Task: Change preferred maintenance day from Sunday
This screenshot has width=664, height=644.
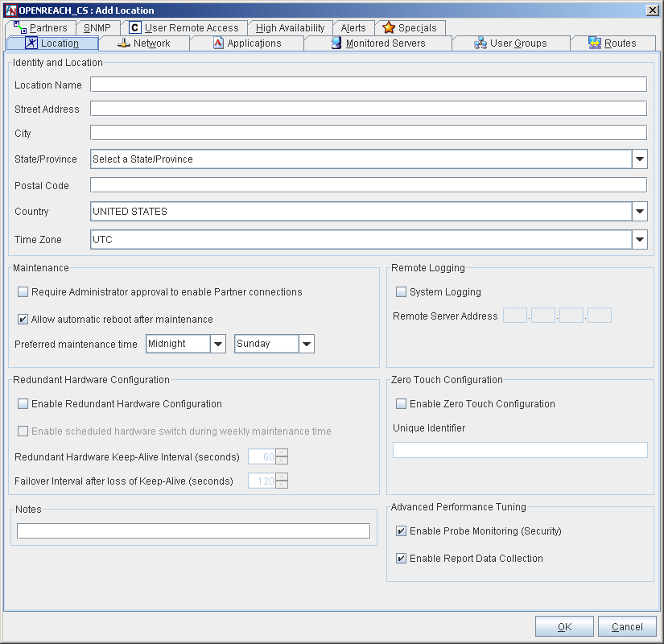Action: tap(305, 344)
